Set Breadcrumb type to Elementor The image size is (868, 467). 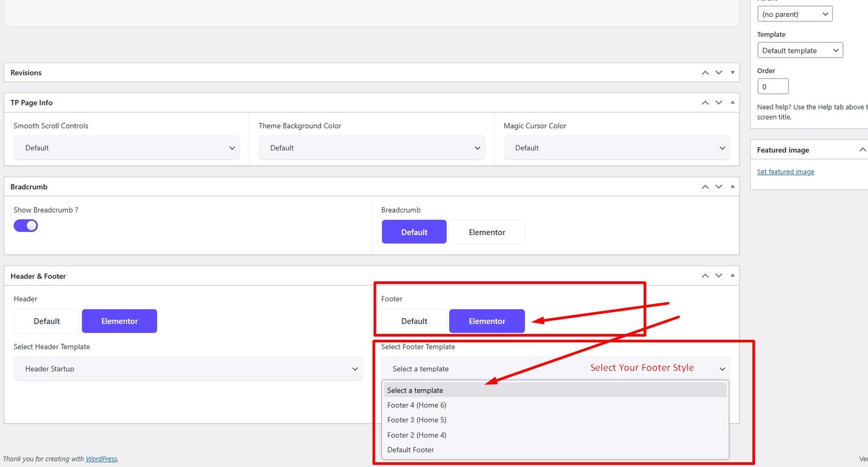[x=487, y=232]
